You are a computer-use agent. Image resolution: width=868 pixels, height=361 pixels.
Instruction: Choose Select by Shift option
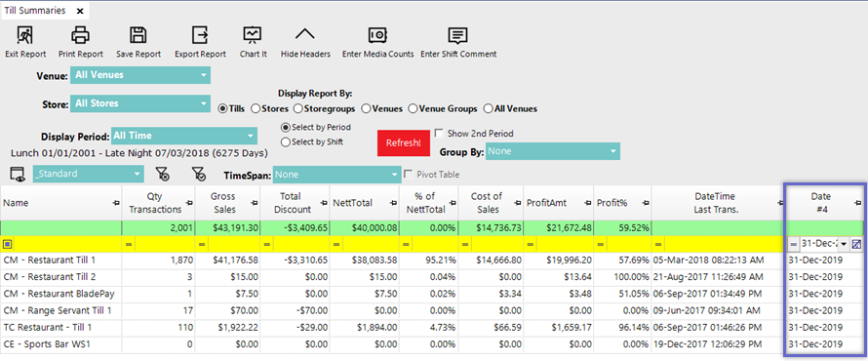(x=286, y=142)
